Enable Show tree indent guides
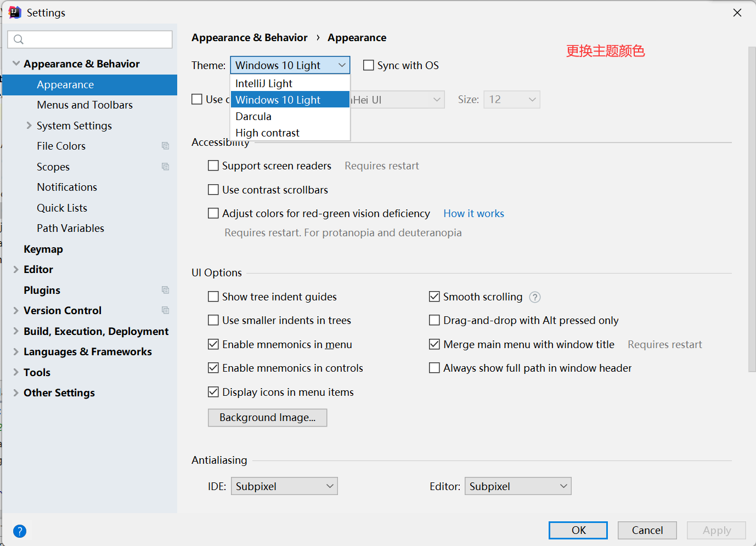 (213, 297)
